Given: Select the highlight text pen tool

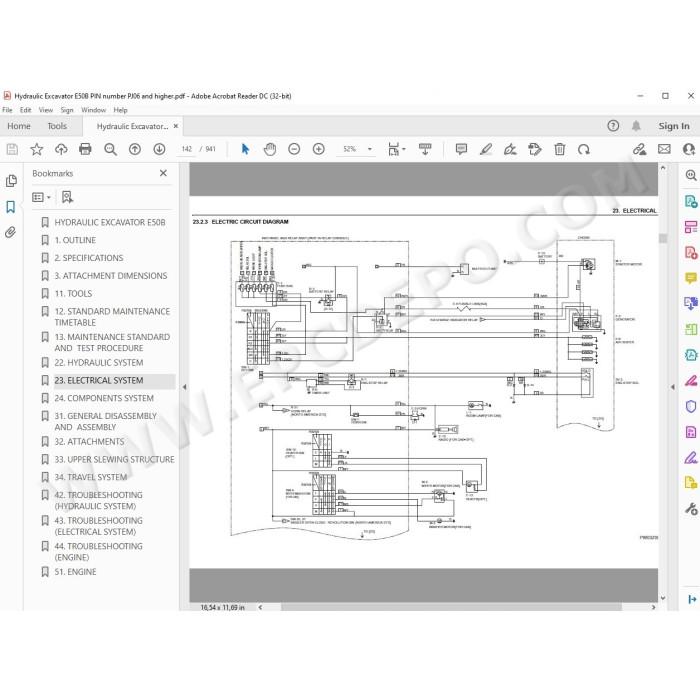Looking at the screenshot, I should pos(486,149).
